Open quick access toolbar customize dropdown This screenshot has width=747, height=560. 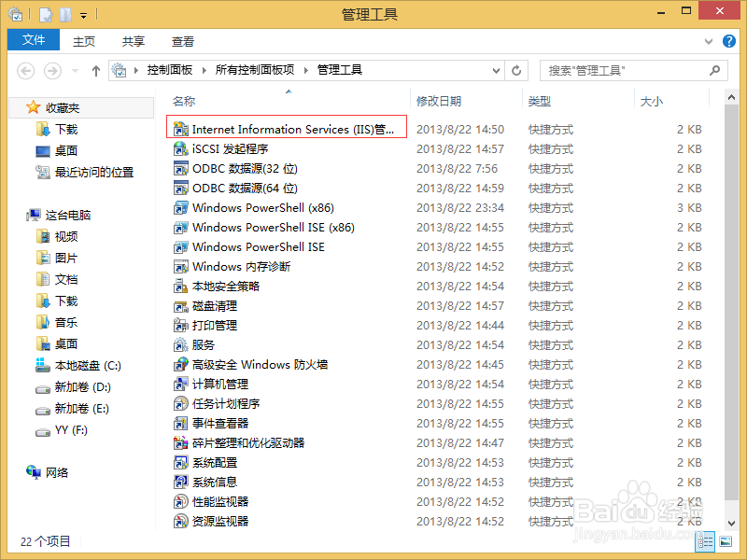point(83,16)
